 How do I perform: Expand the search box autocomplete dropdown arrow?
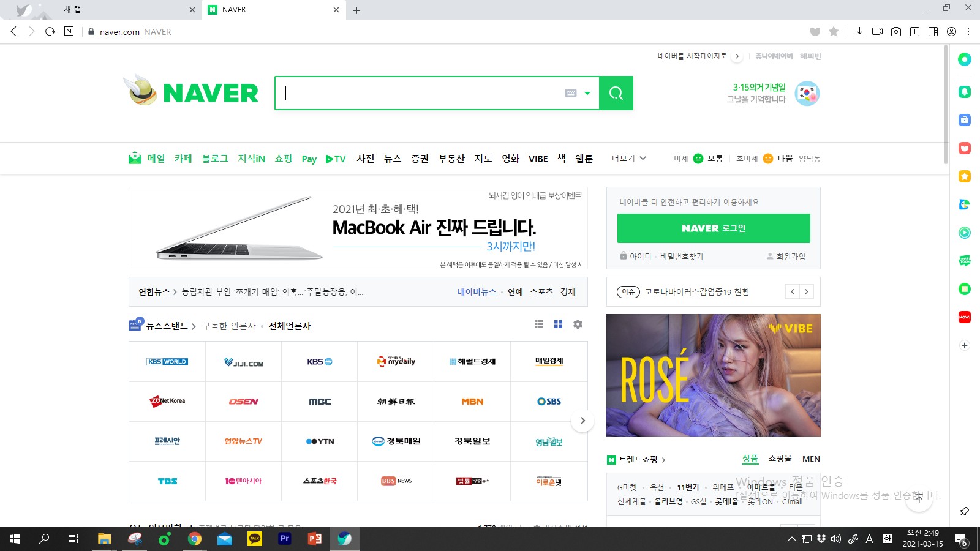coord(587,94)
